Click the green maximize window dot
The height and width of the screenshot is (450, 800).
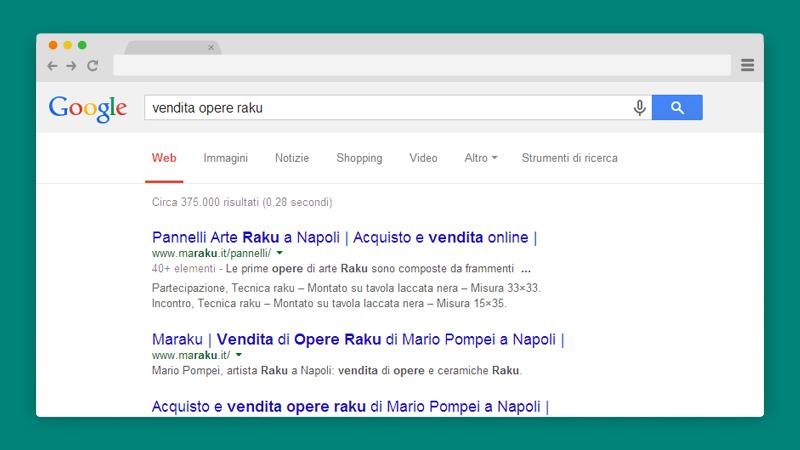82,45
